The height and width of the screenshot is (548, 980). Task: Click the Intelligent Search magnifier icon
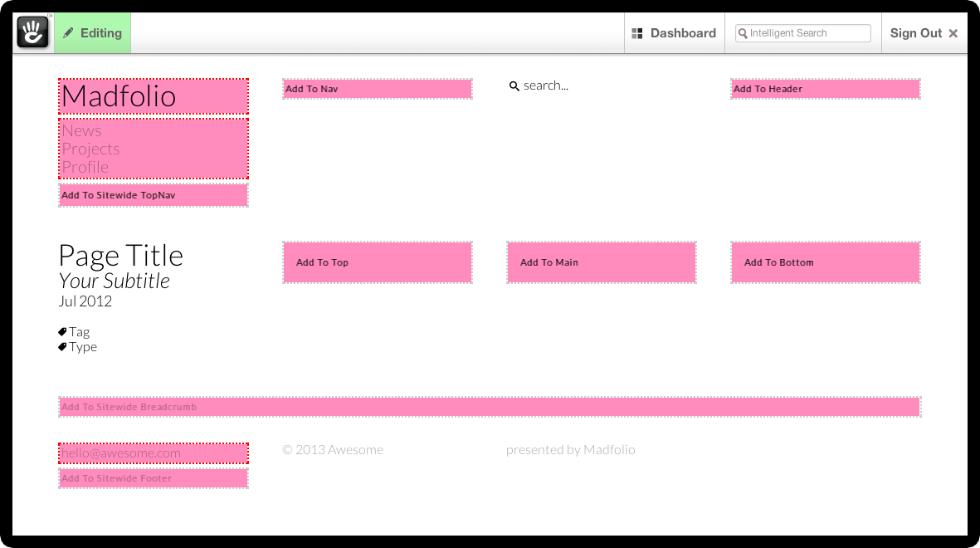tap(744, 33)
